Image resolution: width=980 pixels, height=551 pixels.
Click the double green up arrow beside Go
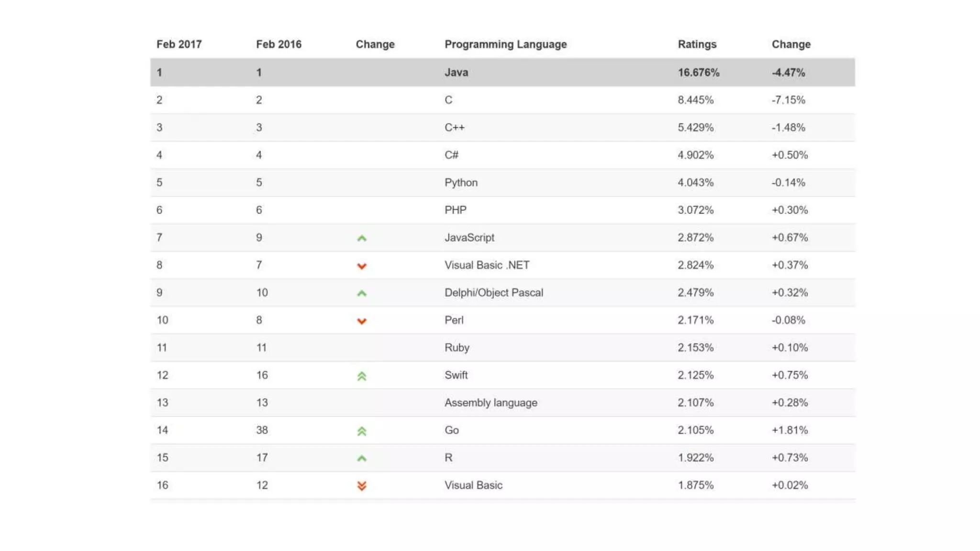point(362,431)
